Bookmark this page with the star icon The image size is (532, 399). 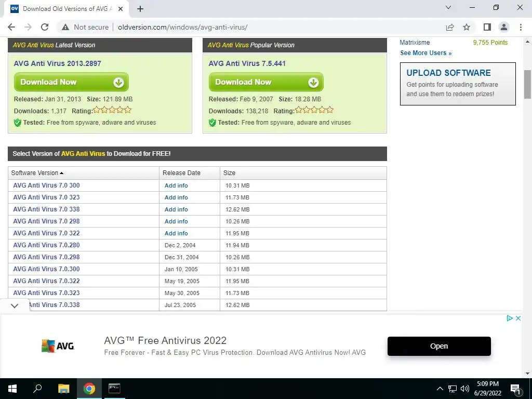[x=467, y=27]
